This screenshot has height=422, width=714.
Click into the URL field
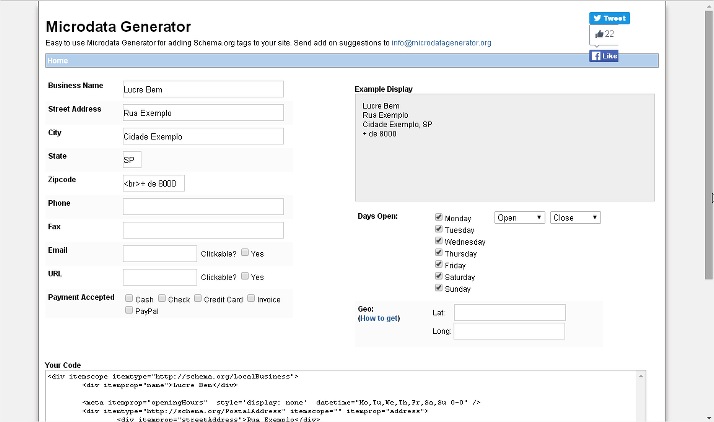point(160,277)
